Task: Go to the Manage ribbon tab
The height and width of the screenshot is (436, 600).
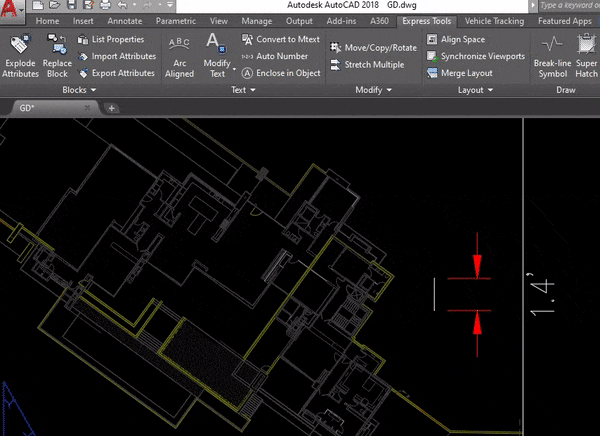Action: 257,21
